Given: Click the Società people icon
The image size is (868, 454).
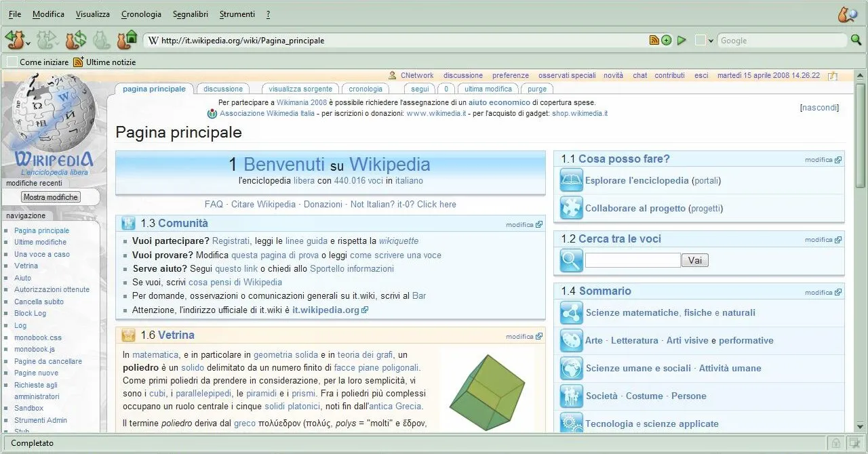Looking at the screenshot, I should (571, 396).
